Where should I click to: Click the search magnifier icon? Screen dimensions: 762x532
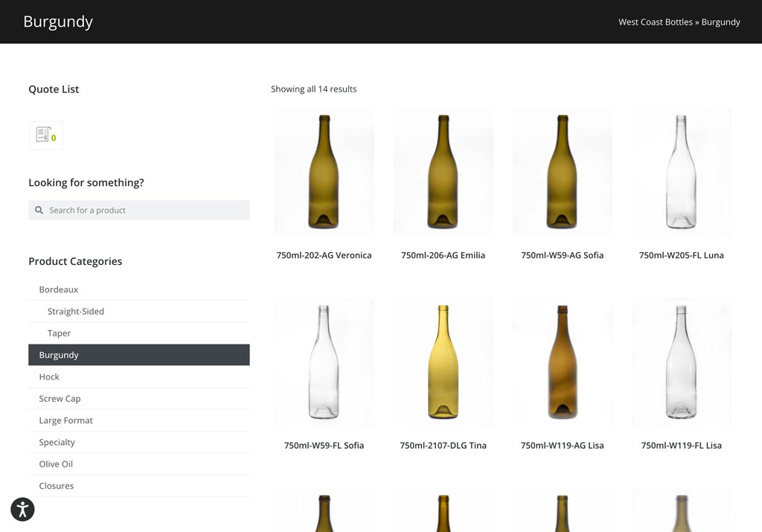pos(39,210)
